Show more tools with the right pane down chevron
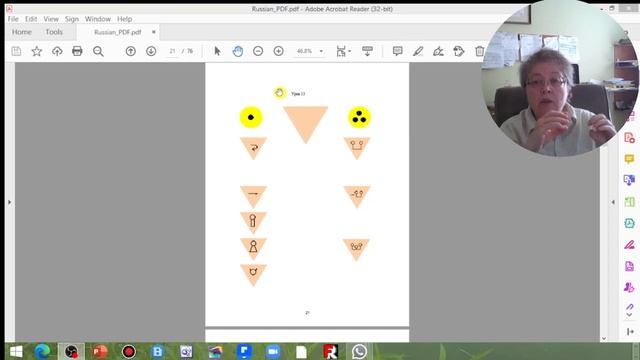The height and width of the screenshot is (360, 640). 629,315
